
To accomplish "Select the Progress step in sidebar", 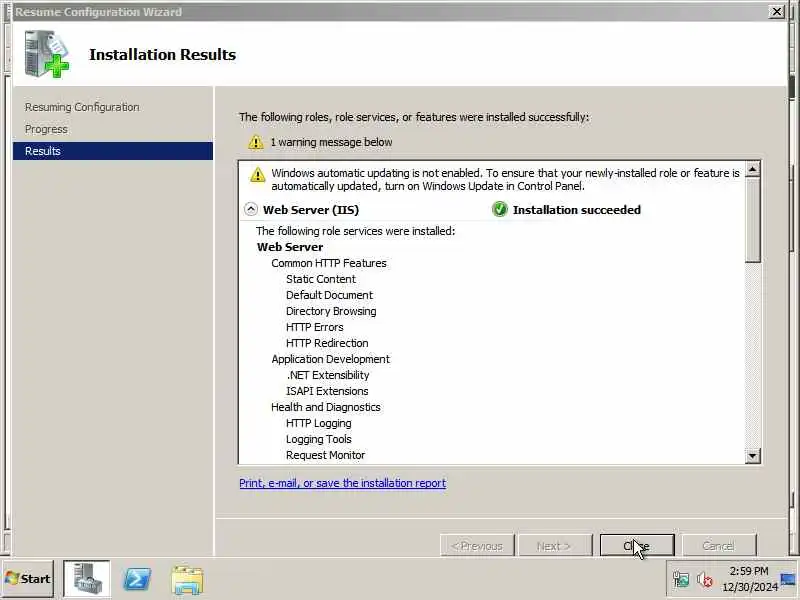I will tap(46, 129).
